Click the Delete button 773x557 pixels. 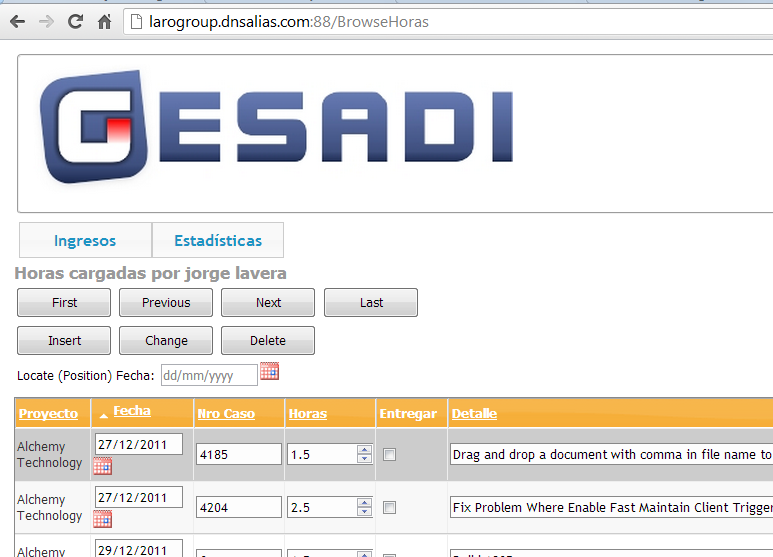268,341
